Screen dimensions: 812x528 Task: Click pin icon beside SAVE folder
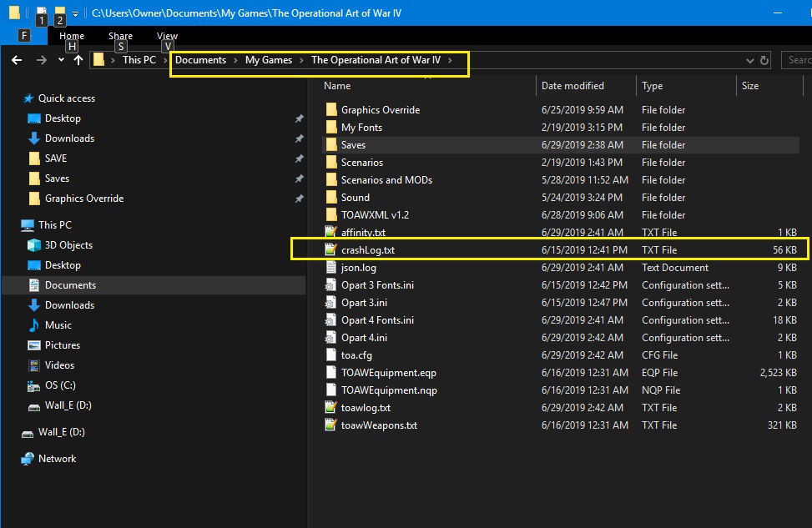tap(299, 158)
